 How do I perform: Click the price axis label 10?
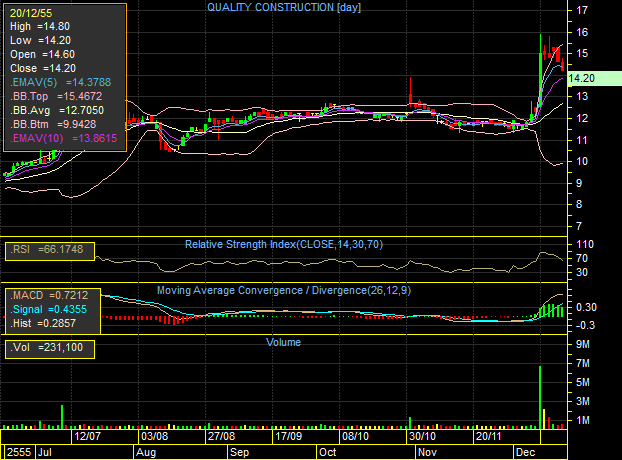pos(582,161)
